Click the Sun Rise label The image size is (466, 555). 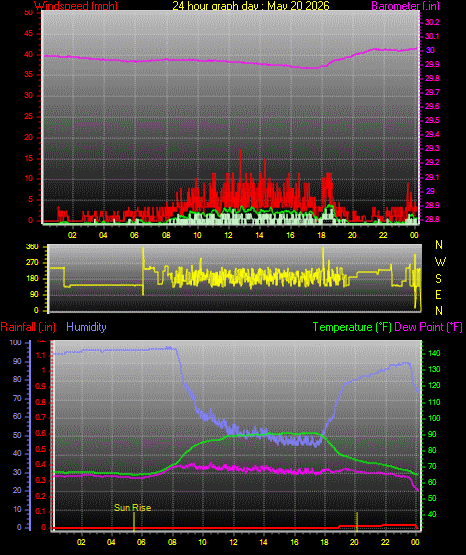(x=132, y=508)
